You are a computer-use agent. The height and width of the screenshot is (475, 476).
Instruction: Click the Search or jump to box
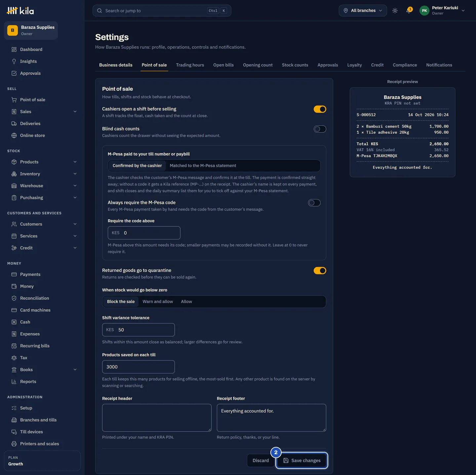point(162,11)
